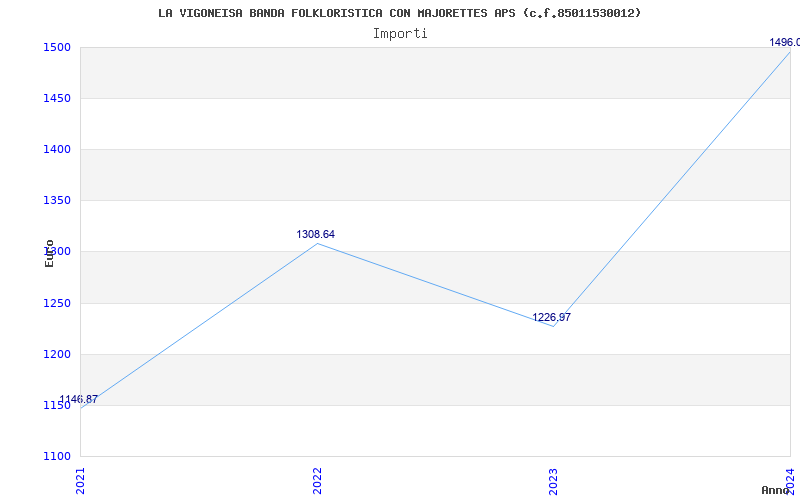The height and width of the screenshot is (500, 800).
Task: Click the 1200 y-axis tick label
Action: point(57,354)
